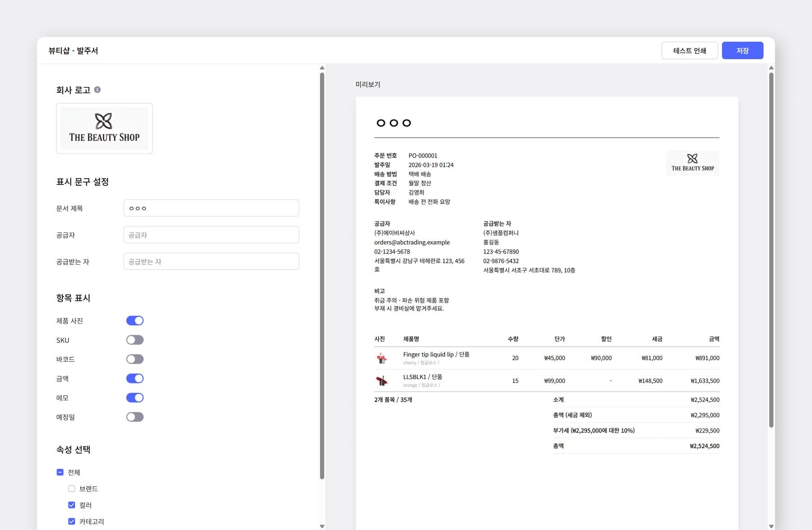Click the Finger tip liquid lip product photo
The height and width of the screenshot is (530, 812).
(x=382, y=358)
